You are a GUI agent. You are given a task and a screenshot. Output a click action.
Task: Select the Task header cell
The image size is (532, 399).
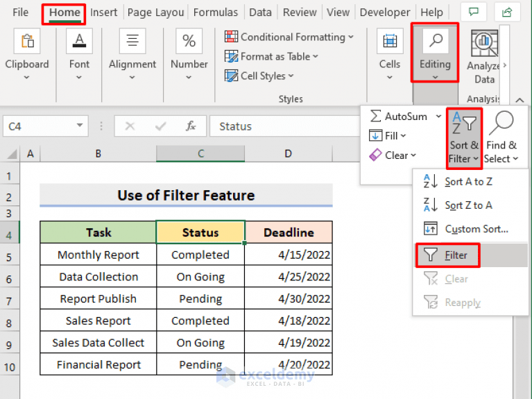(x=98, y=232)
